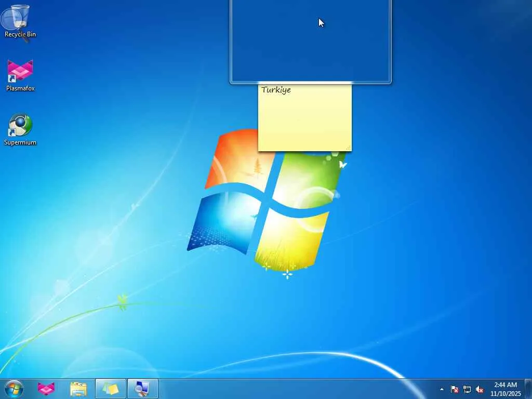Activate the Magnifier taskbar button

[x=142, y=389]
